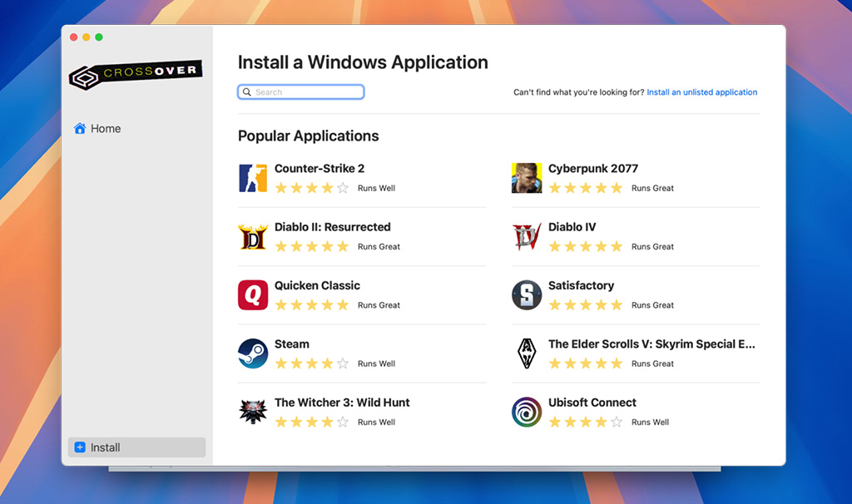Screen dimensions: 852x504
Task: Click the star rating for Cyberpunk 2077
Action: pyautogui.click(x=586, y=188)
